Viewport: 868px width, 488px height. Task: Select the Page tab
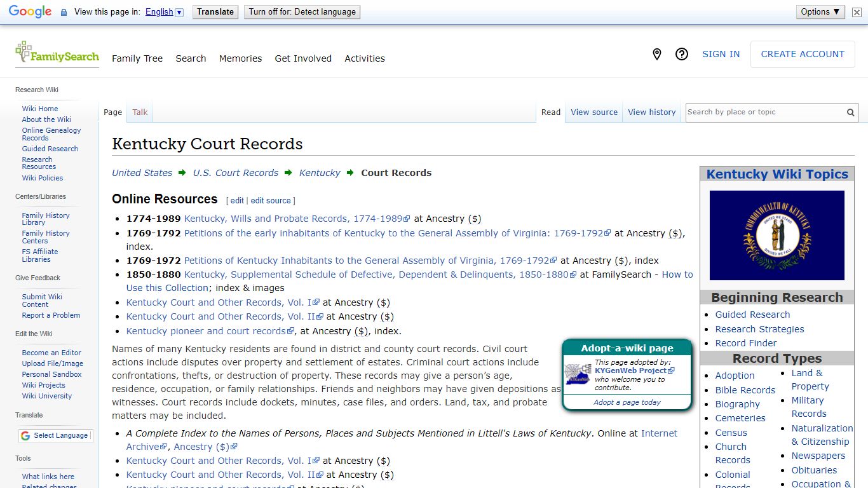click(112, 112)
